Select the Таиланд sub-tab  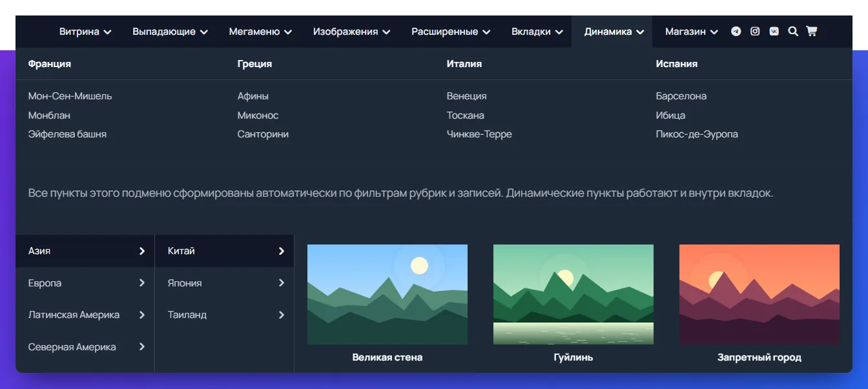(225, 315)
